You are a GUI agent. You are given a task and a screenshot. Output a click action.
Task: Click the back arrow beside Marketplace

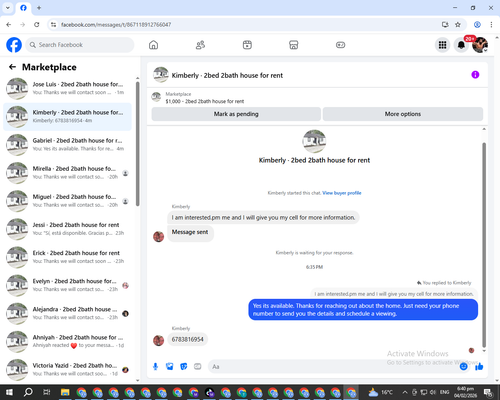(x=12, y=67)
